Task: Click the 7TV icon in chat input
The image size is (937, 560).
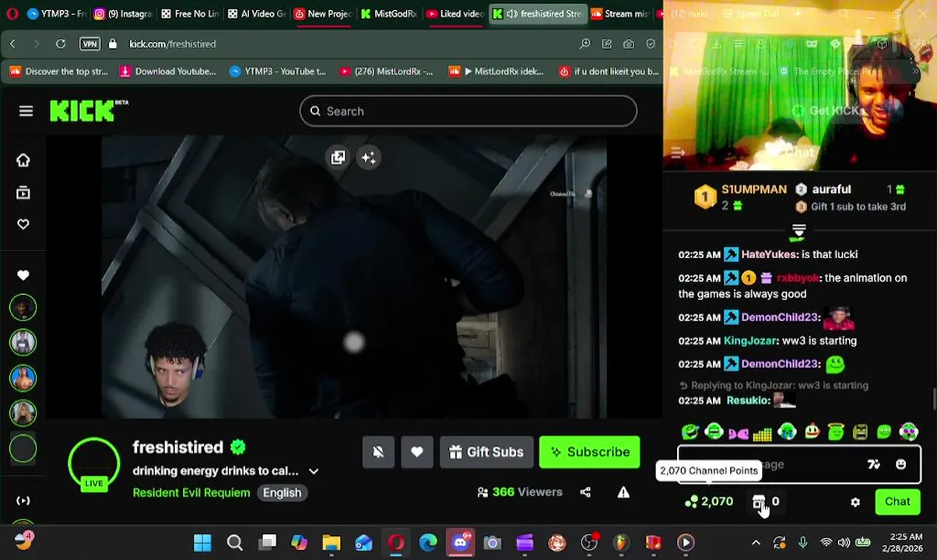Action: tap(874, 464)
